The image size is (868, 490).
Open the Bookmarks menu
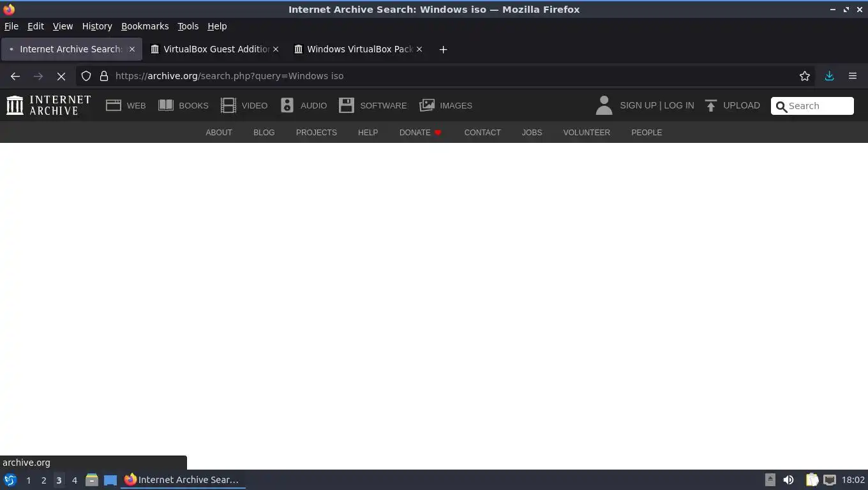[x=145, y=26]
